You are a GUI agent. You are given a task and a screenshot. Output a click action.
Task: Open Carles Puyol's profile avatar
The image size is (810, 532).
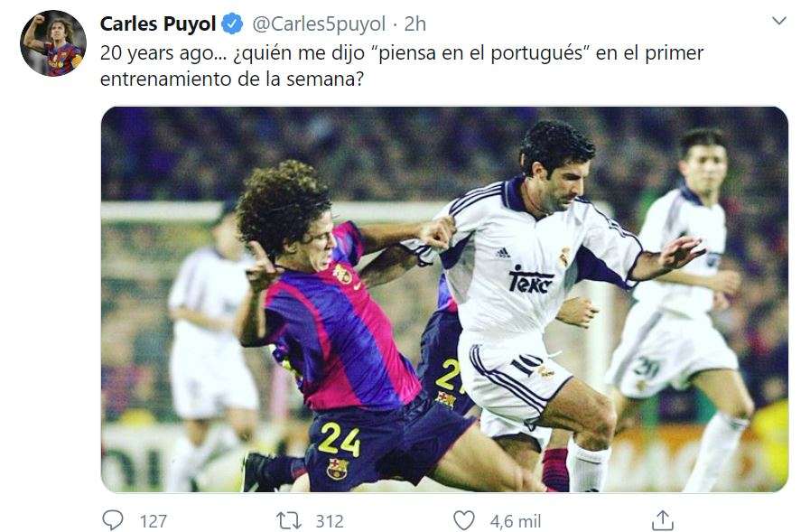[53, 43]
